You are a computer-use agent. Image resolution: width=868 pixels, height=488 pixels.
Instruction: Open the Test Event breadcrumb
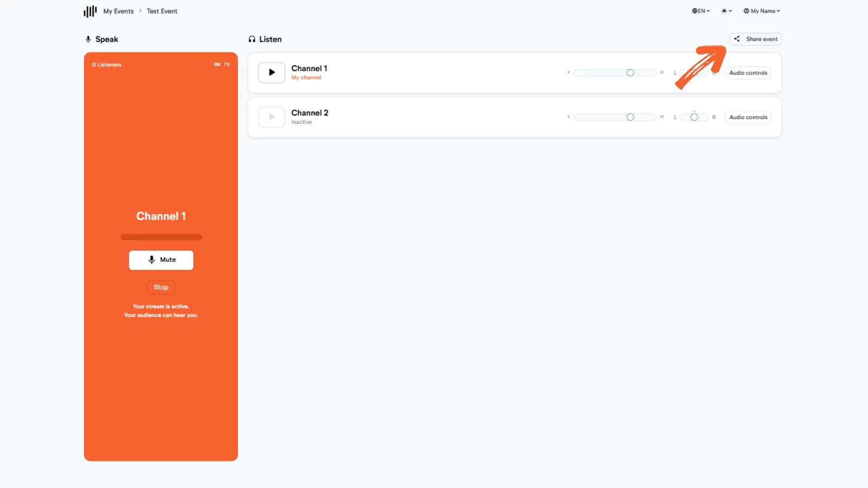pos(162,11)
